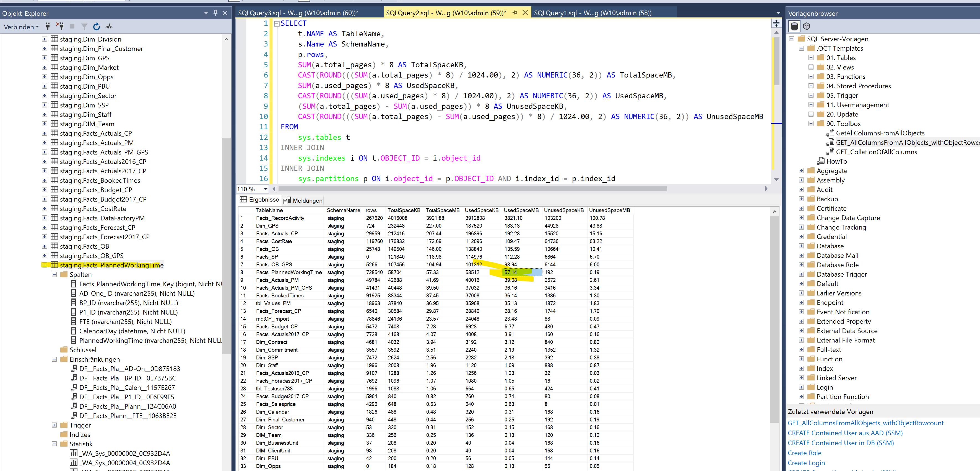Collapse the 90. Toolbox template folder
Image resolution: width=980 pixels, height=471 pixels.
[x=811, y=123]
